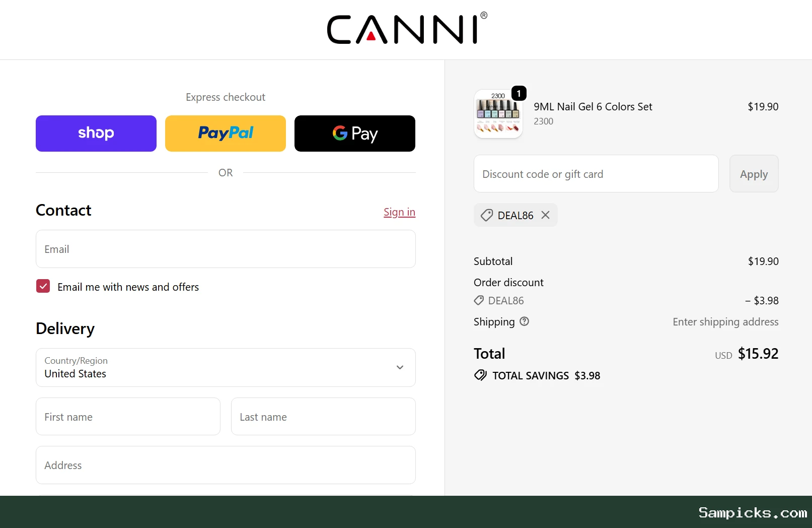The height and width of the screenshot is (528, 812).
Task: Click the tag icon on DEAL86 chip
Action: click(487, 215)
